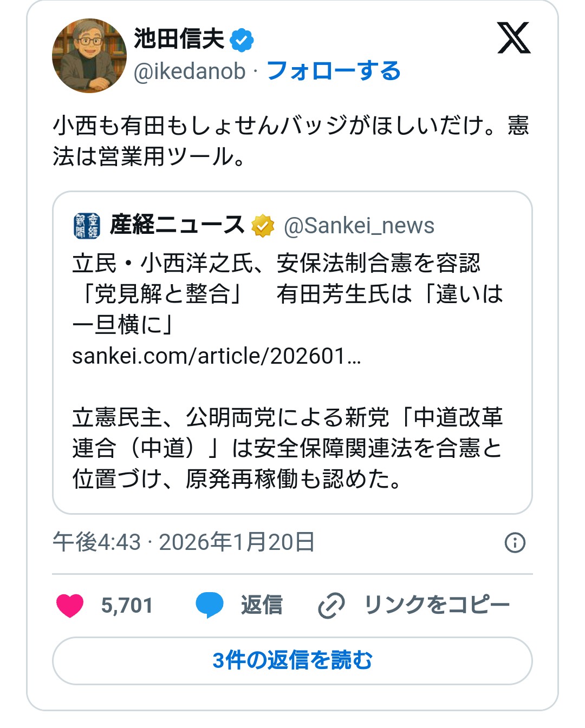585x728 pixels.
Task: Open 3件の返信を読む to read replies
Action: [x=292, y=660]
